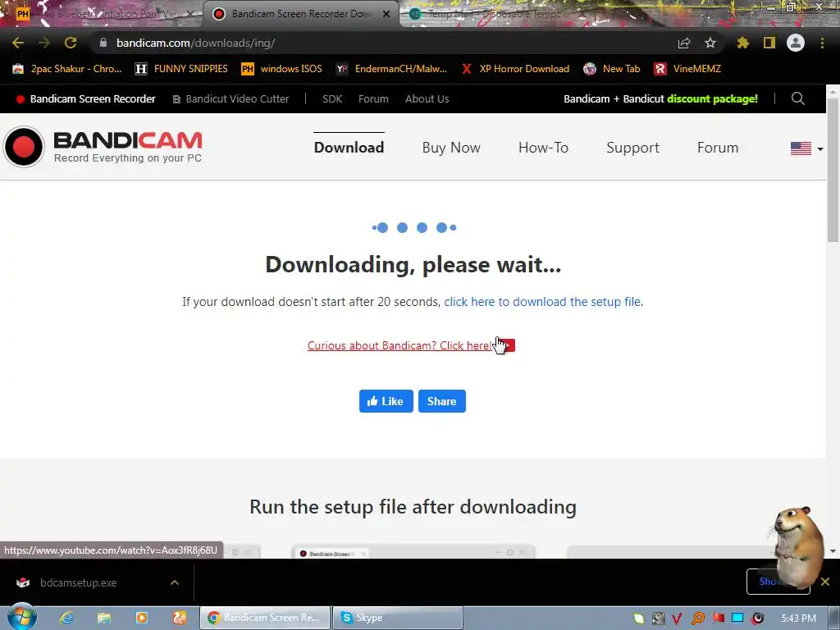Open the extensions puzzle icon

coord(743,43)
